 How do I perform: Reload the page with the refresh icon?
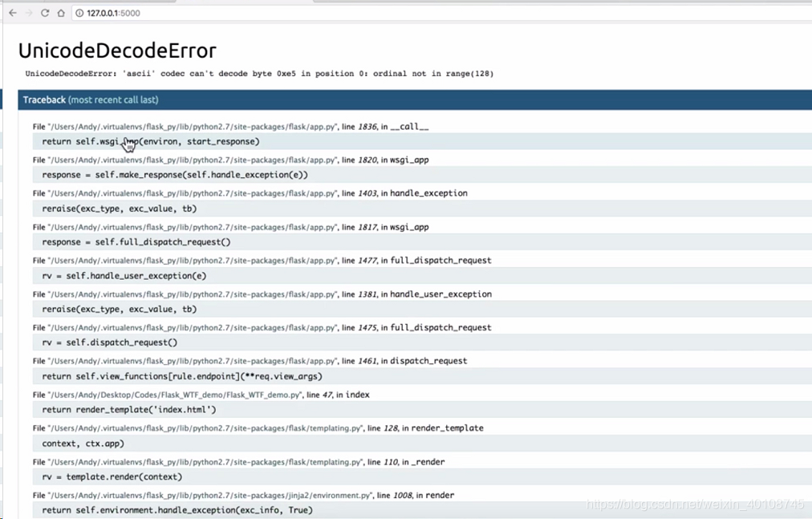pyautogui.click(x=45, y=13)
